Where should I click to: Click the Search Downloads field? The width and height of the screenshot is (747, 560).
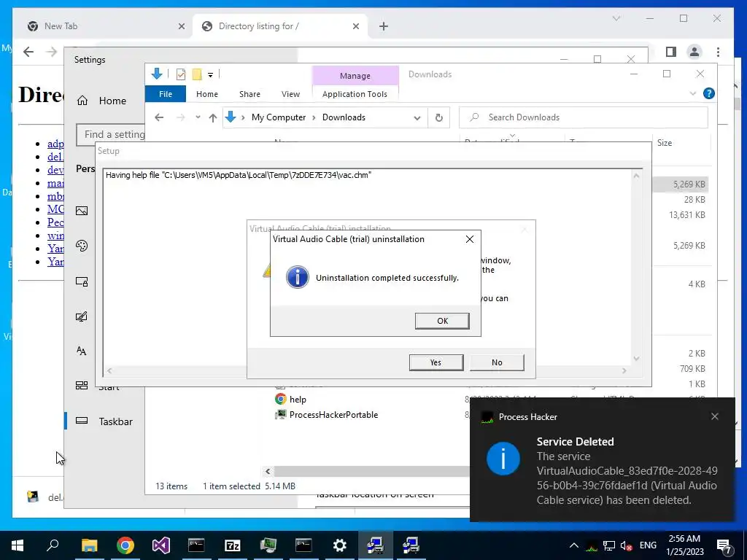click(x=584, y=117)
